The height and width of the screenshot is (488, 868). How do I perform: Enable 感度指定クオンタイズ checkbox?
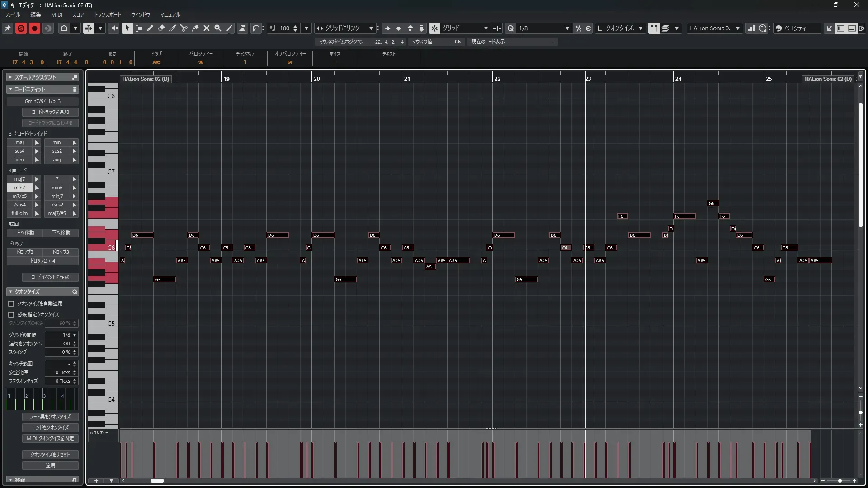coord(11,314)
